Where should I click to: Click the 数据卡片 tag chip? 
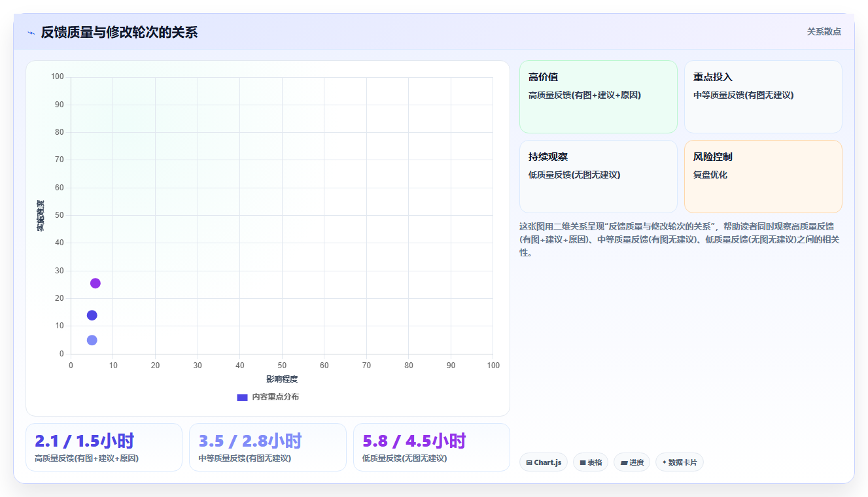pos(679,462)
